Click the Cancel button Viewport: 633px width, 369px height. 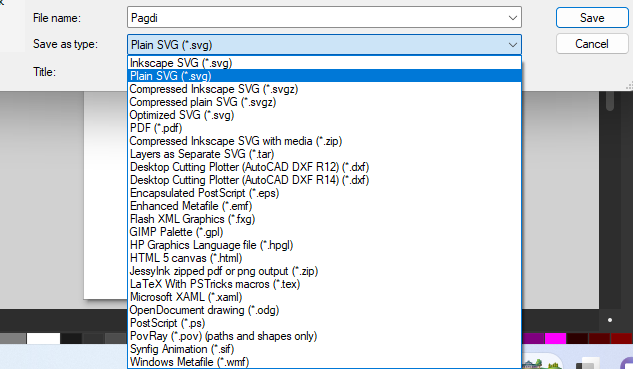pos(592,44)
